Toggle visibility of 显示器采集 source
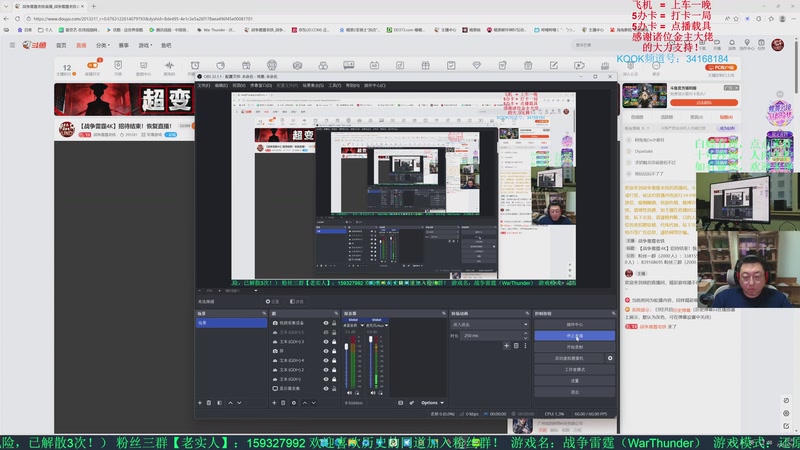Viewport: 800px width, 450px height. [x=326, y=389]
